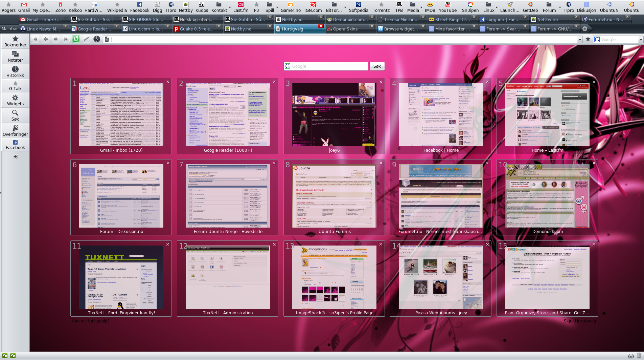Screen dimensions: 644x360
Task: Open the Picasa Web Albums speed dial
Action: [441, 278]
